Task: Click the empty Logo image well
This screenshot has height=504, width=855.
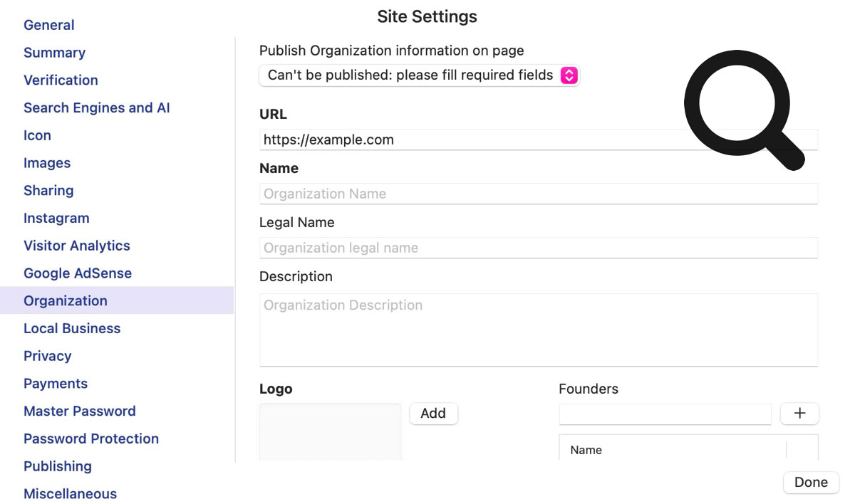Action: (330, 432)
